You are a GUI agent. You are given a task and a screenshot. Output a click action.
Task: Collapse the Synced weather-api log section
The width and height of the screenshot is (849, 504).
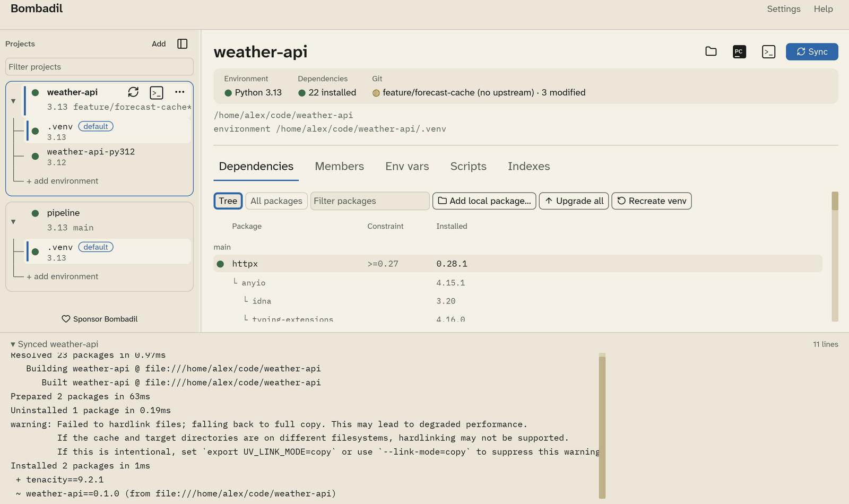click(x=13, y=344)
